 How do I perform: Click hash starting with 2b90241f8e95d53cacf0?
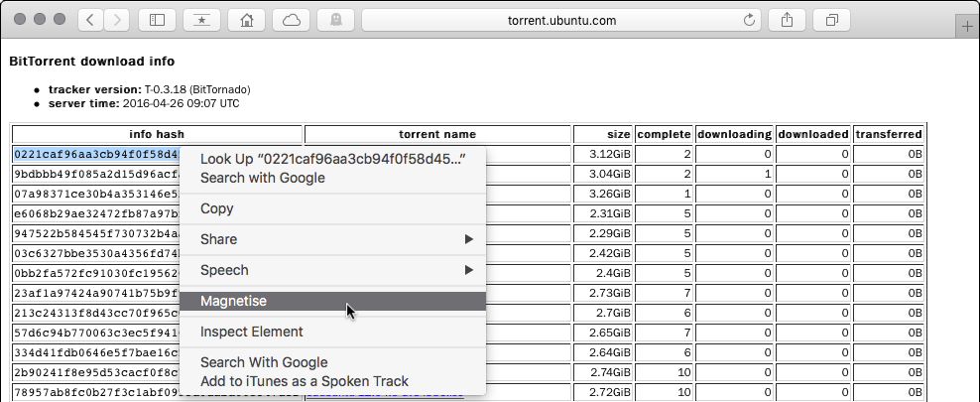coord(97,372)
